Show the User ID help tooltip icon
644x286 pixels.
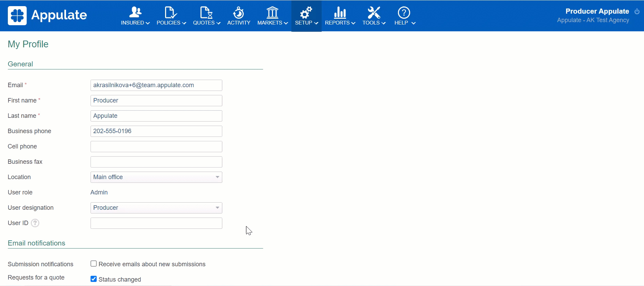coord(35,223)
